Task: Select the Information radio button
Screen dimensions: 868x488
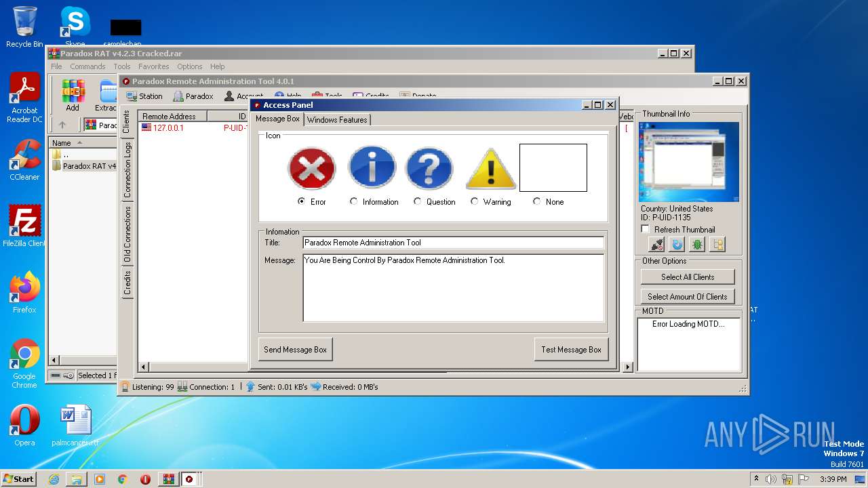Action: 353,201
